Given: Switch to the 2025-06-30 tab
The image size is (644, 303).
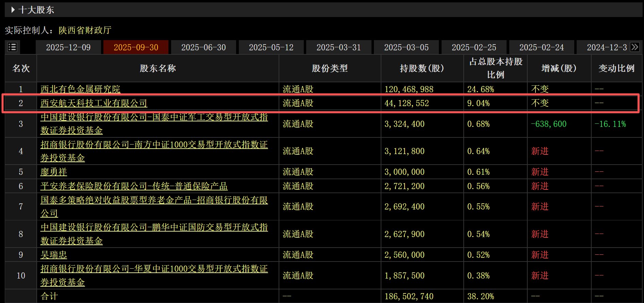Looking at the screenshot, I should (x=203, y=47).
